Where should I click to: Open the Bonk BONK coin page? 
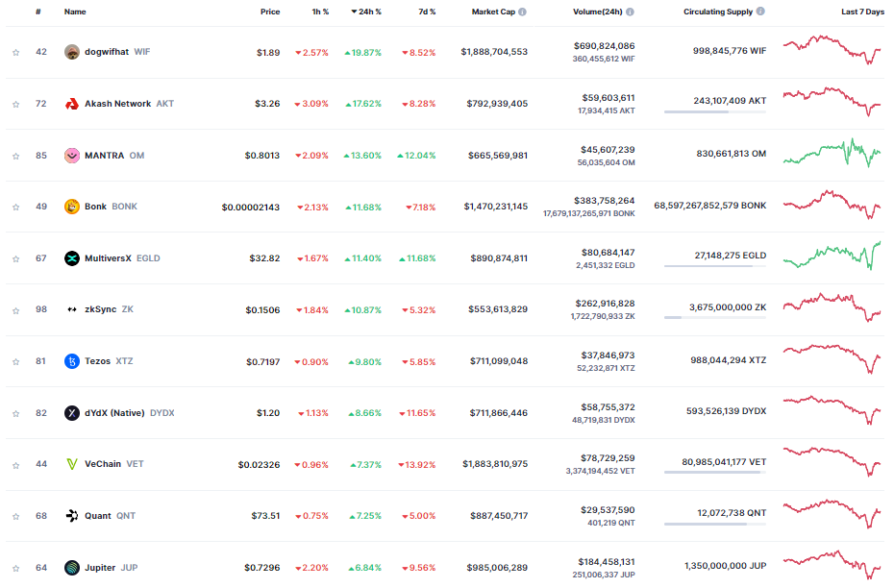coord(112,207)
